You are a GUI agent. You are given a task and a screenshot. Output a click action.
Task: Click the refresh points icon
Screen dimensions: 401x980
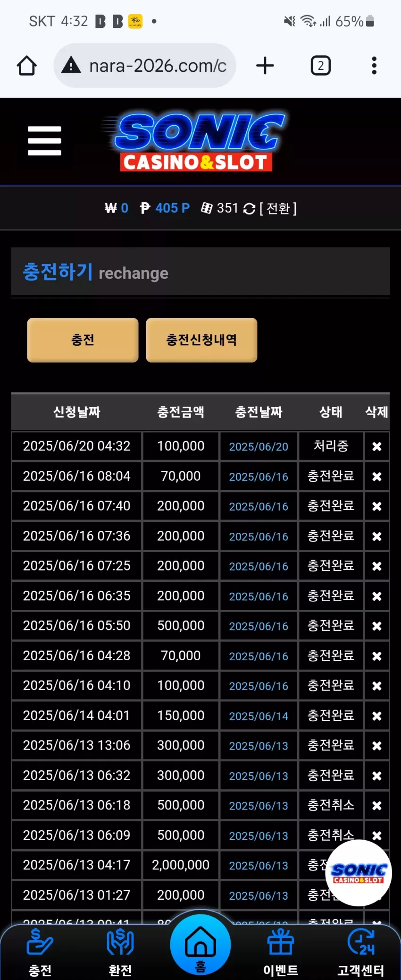(x=249, y=208)
